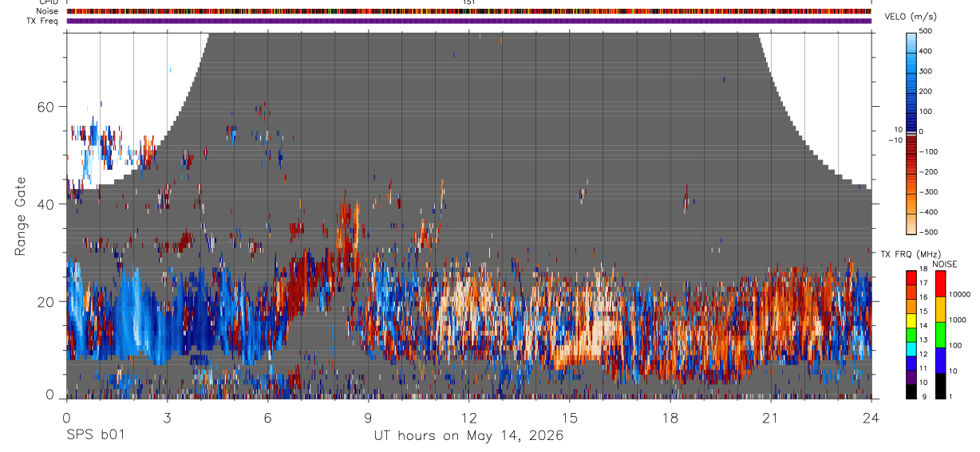This screenshot has height=452, width=980.
Task: Click the 151 CPID value at top
Action: [469, 2]
